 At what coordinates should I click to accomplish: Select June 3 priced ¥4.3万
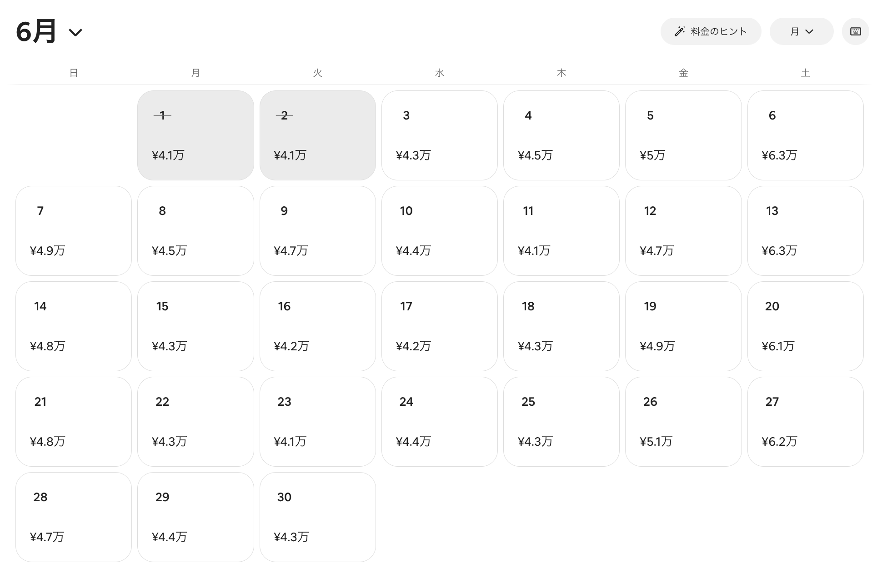coord(439,135)
